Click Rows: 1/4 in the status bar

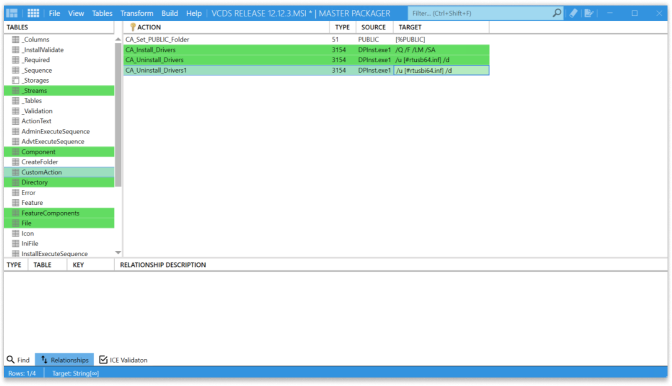[x=22, y=374]
